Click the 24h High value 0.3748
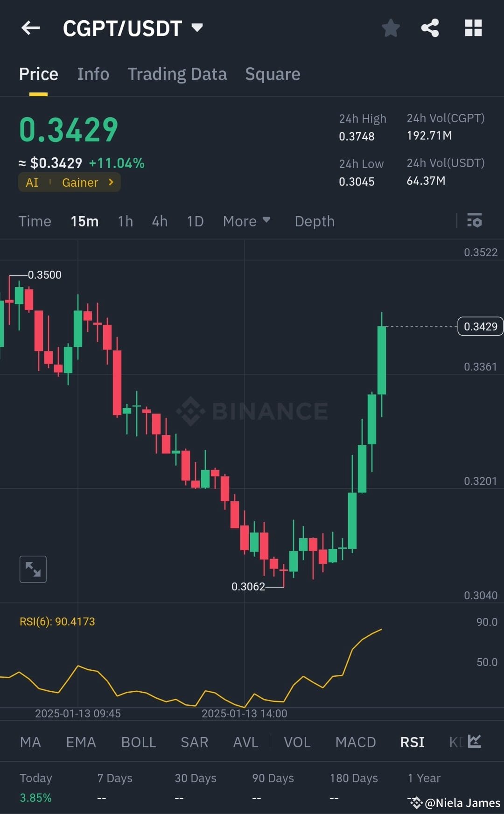This screenshot has width=504, height=814. (357, 136)
